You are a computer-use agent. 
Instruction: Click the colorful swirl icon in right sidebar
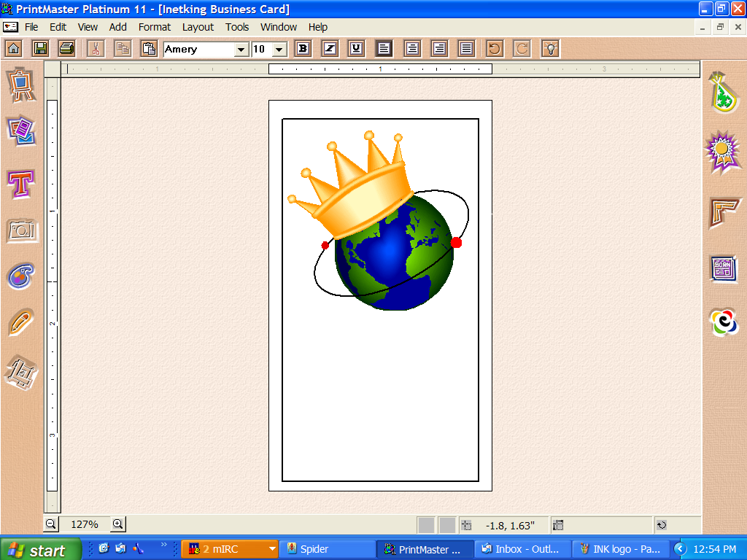(x=724, y=322)
